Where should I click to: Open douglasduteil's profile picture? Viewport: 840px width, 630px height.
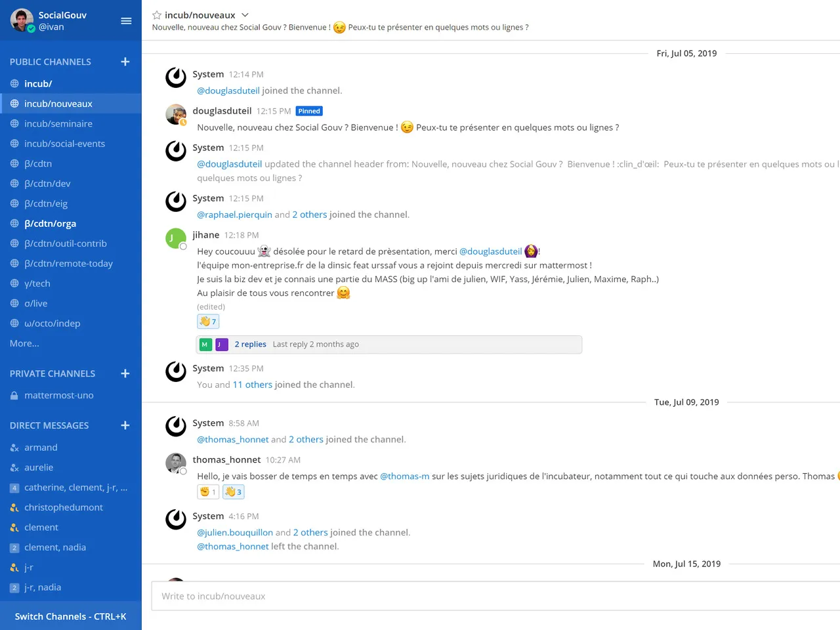coord(176,114)
